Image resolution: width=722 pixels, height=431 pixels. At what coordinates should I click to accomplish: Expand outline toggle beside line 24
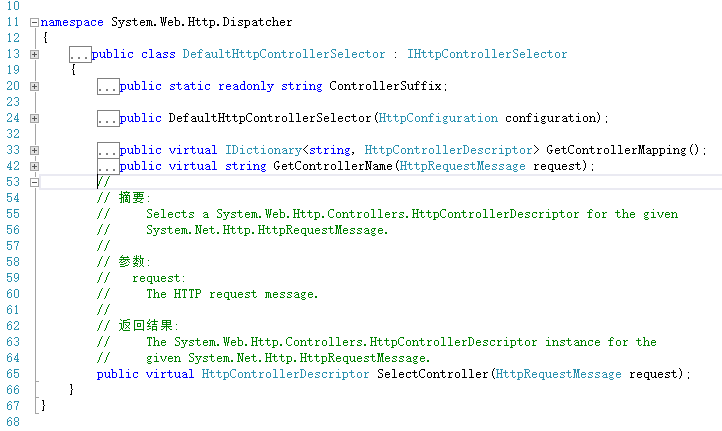pyautogui.click(x=35, y=118)
